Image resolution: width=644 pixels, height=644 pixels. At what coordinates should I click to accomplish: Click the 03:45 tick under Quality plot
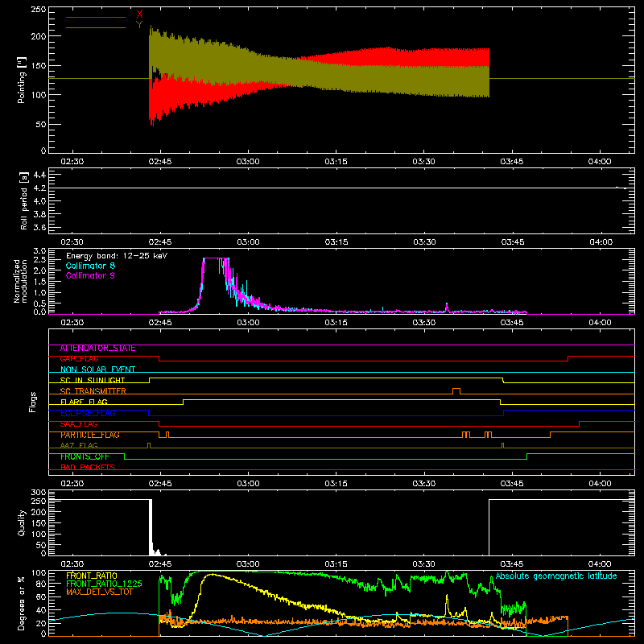512,564
